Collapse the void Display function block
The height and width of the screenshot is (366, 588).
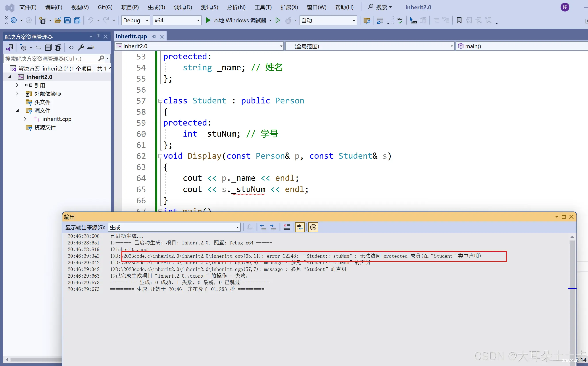click(x=160, y=156)
